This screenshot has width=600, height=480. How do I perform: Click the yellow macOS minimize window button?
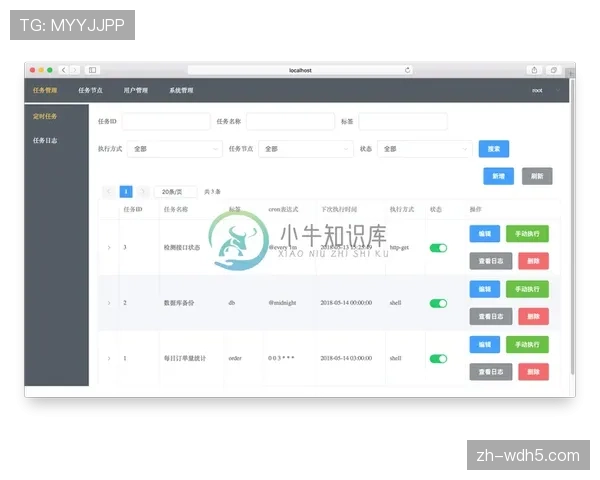pos(41,70)
